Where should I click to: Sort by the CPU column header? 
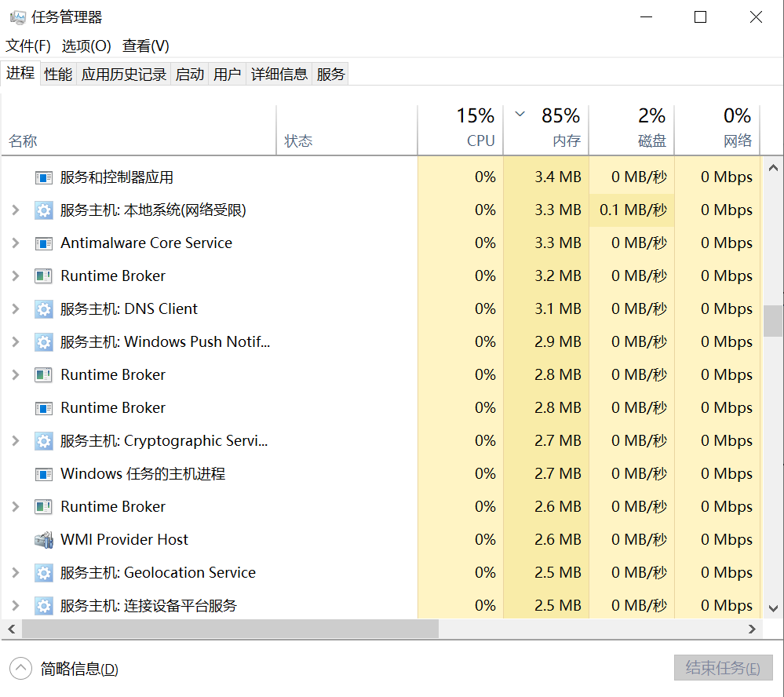click(461, 130)
